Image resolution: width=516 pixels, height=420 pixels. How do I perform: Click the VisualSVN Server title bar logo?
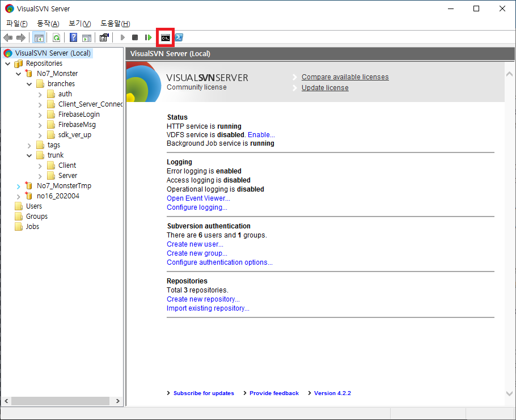[9, 9]
